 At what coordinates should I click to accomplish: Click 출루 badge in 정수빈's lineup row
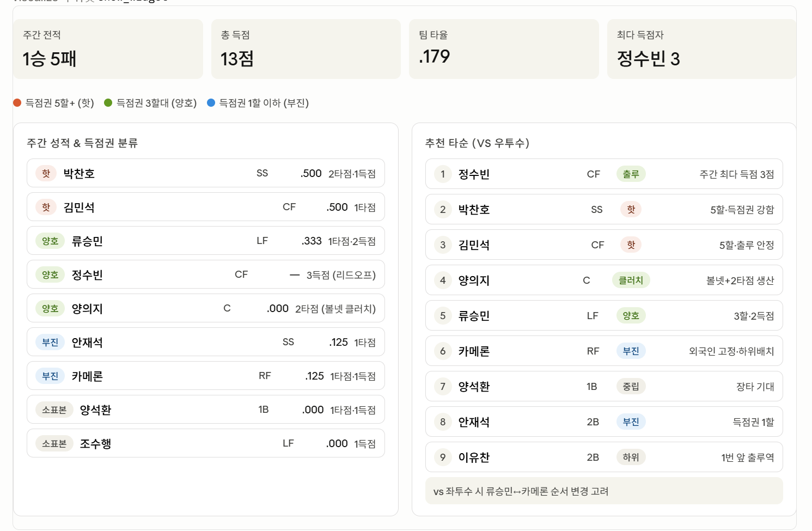click(x=631, y=174)
